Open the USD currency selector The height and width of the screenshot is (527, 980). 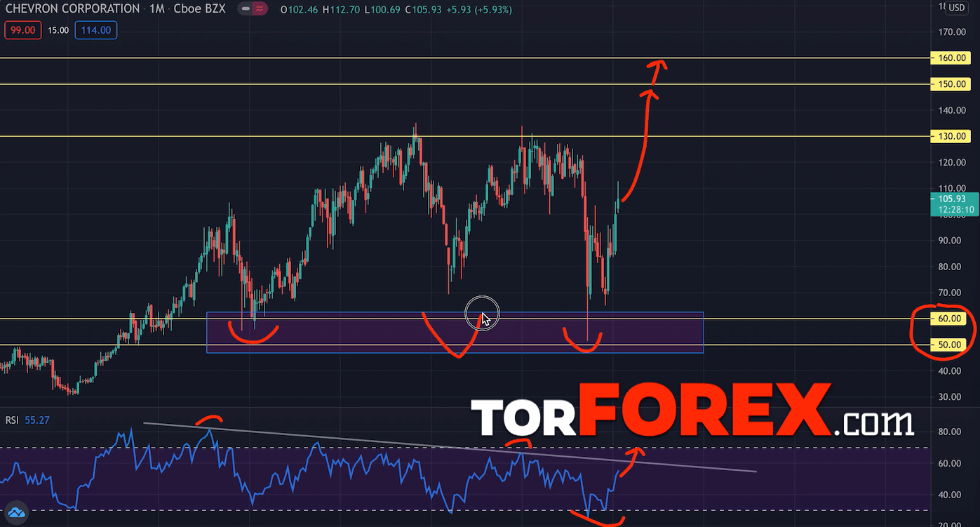click(x=956, y=8)
